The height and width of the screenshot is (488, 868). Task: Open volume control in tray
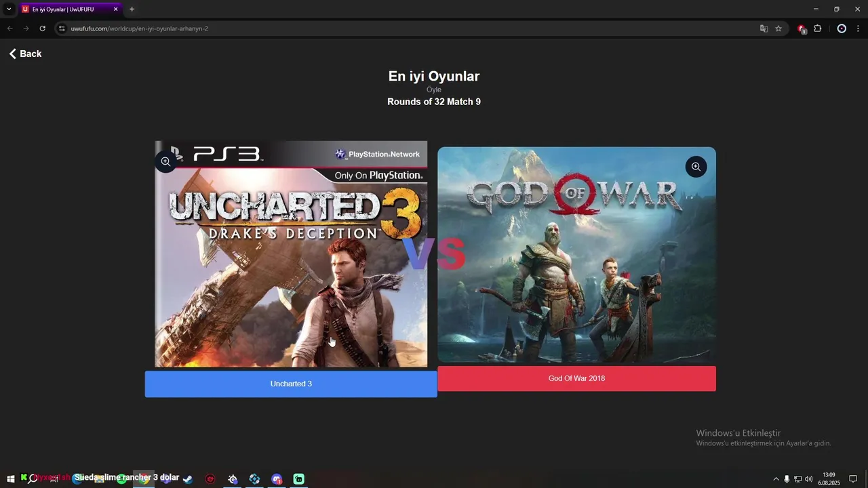click(808, 479)
